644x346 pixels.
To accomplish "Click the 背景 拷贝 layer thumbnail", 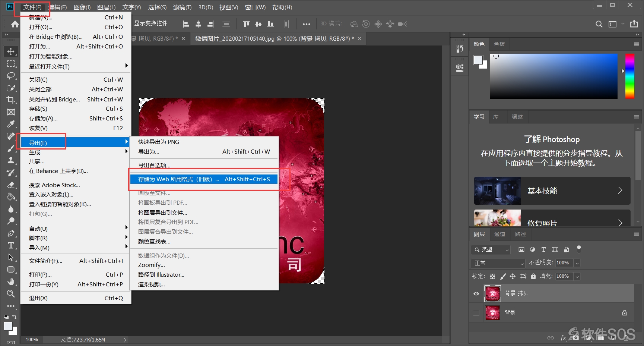I will point(492,293).
